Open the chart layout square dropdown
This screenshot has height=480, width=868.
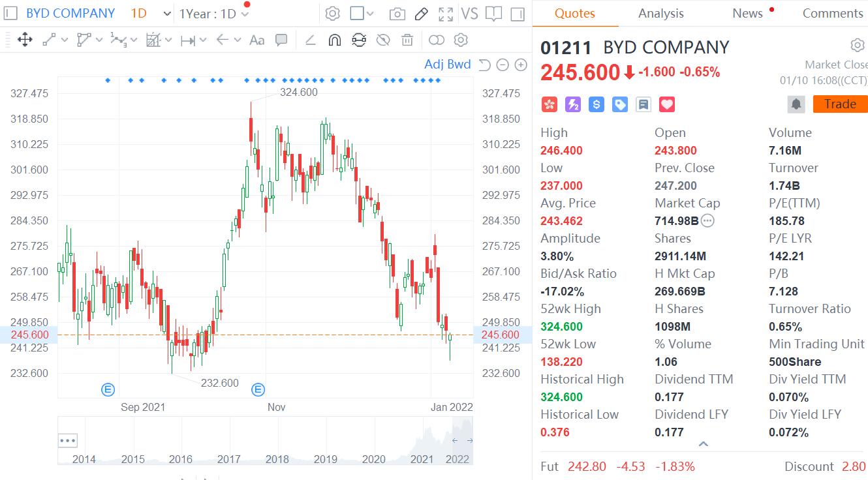pyautogui.click(x=362, y=14)
